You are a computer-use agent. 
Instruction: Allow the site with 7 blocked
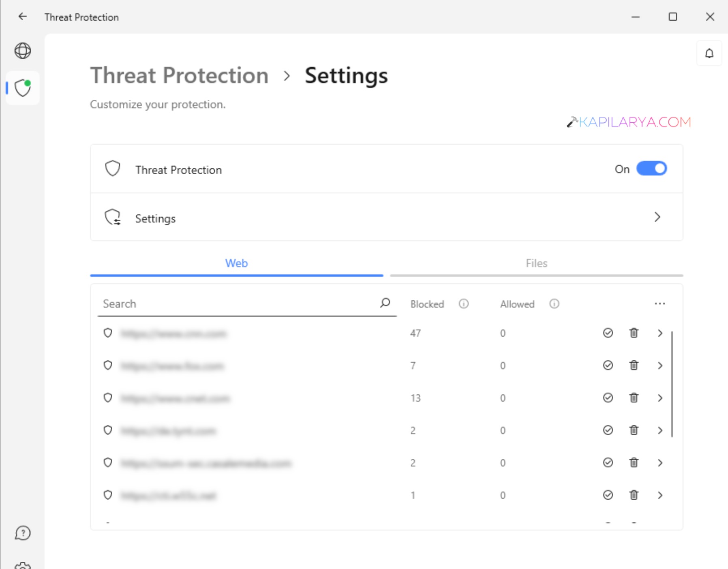(x=608, y=365)
